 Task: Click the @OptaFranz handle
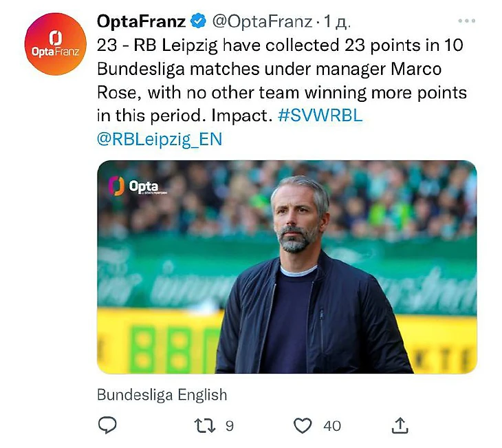261,22
